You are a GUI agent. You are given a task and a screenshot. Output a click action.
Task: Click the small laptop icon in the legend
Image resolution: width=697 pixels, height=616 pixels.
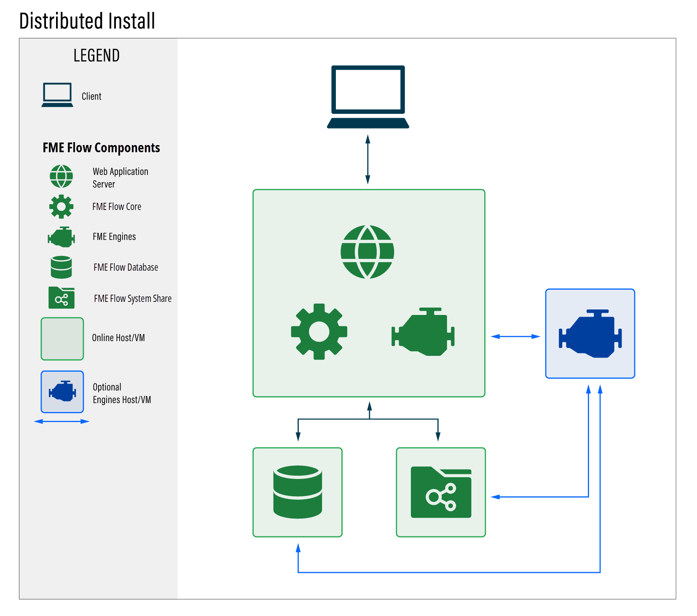click(57, 95)
